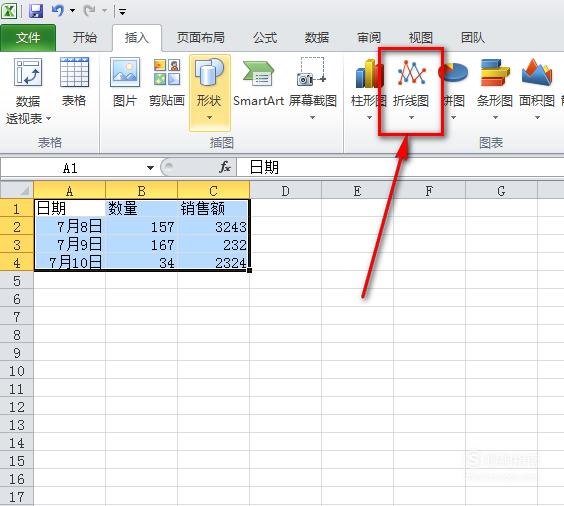Insert a Line chart (折线图)
Viewport: 564px width, 506px height.
tap(411, 88)
